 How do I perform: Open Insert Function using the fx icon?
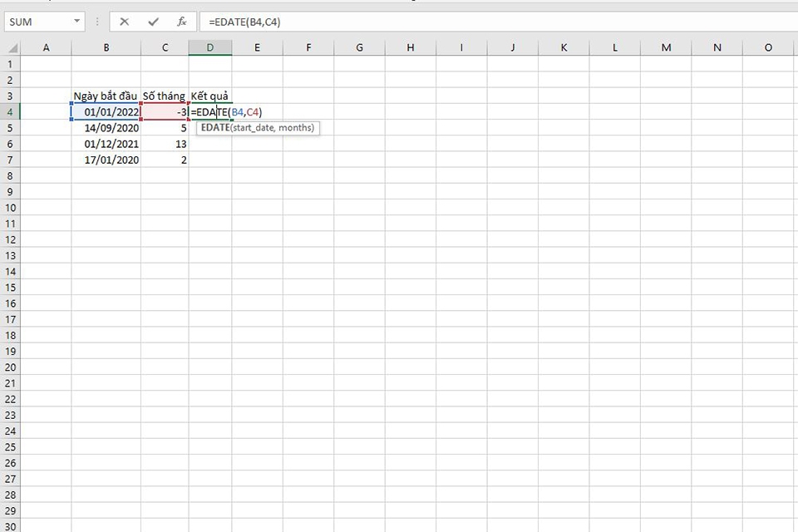(x=181, y=22)
